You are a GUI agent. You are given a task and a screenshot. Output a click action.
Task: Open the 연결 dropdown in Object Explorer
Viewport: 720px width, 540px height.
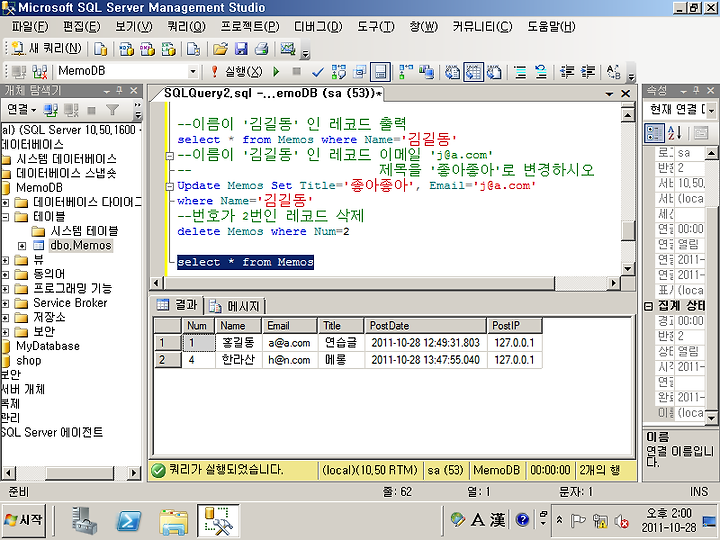click(22, 109)
